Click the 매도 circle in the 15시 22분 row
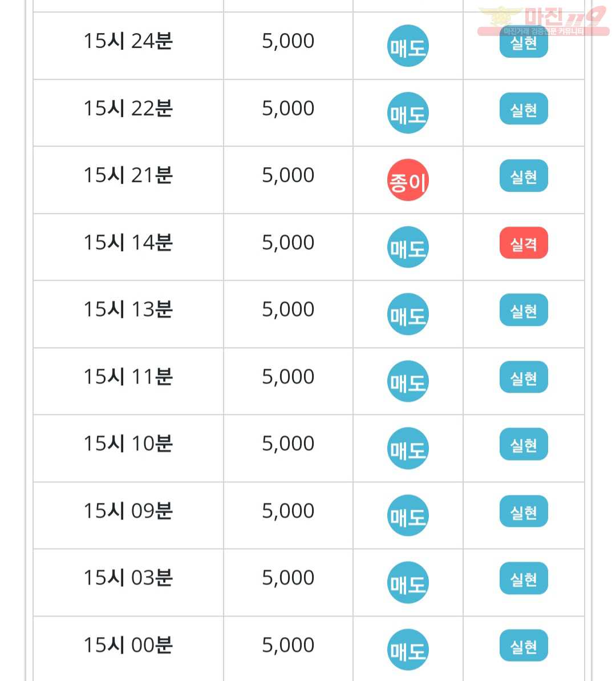Screen dimensions: 616x681 pos(408,113)
